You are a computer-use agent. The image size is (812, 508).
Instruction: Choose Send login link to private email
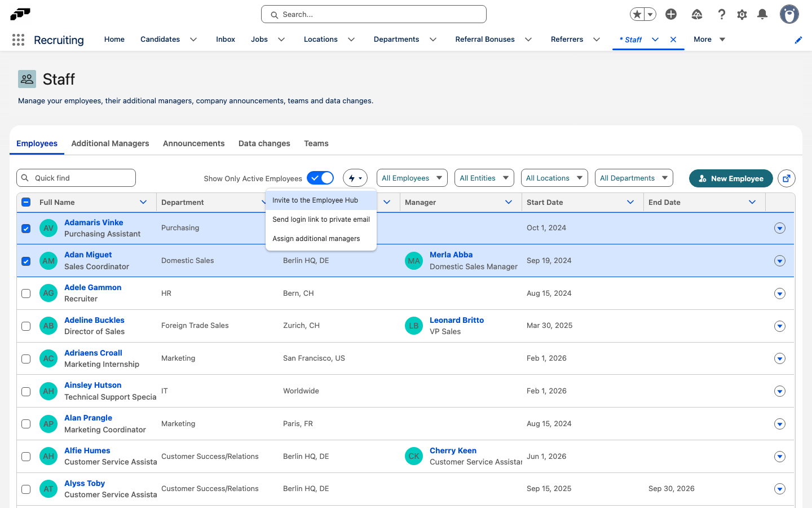point(321,220)
